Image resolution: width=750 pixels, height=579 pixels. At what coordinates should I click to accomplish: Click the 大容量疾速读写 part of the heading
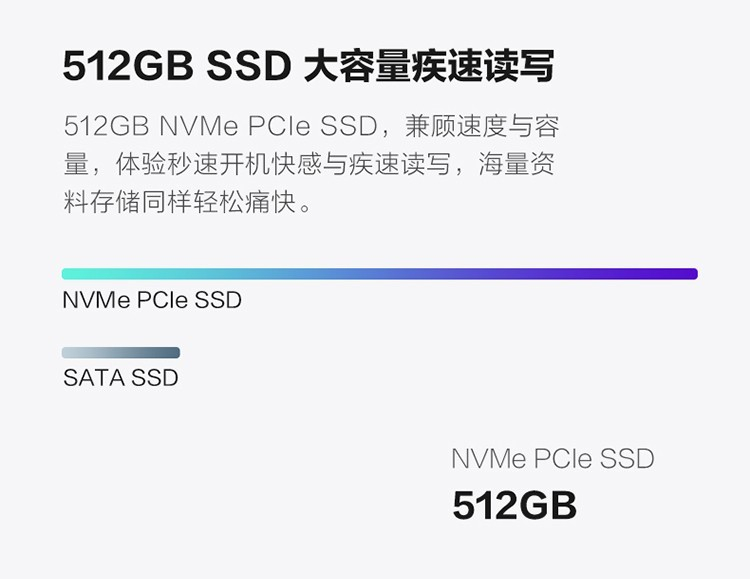429,66
